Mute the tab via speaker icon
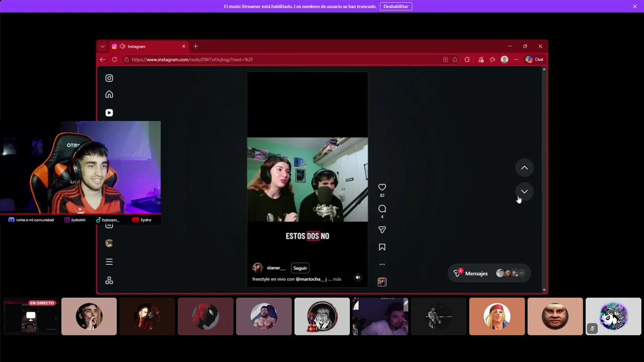 tap(122, 46)
